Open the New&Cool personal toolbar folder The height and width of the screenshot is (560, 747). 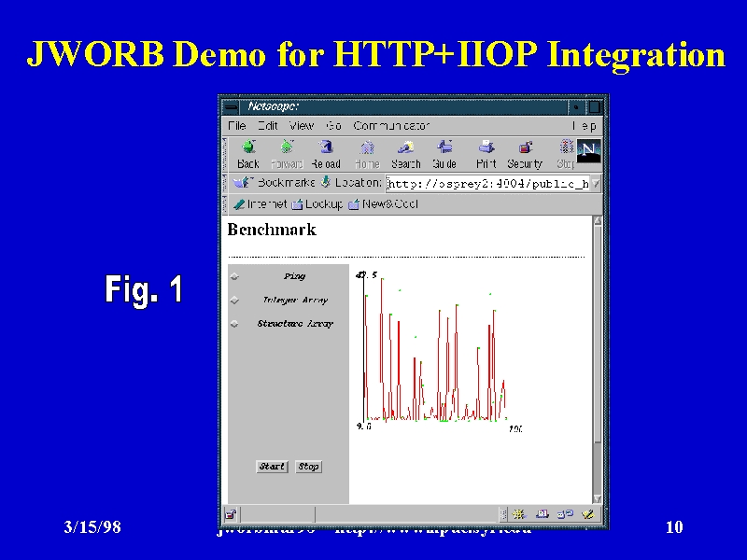383,204
